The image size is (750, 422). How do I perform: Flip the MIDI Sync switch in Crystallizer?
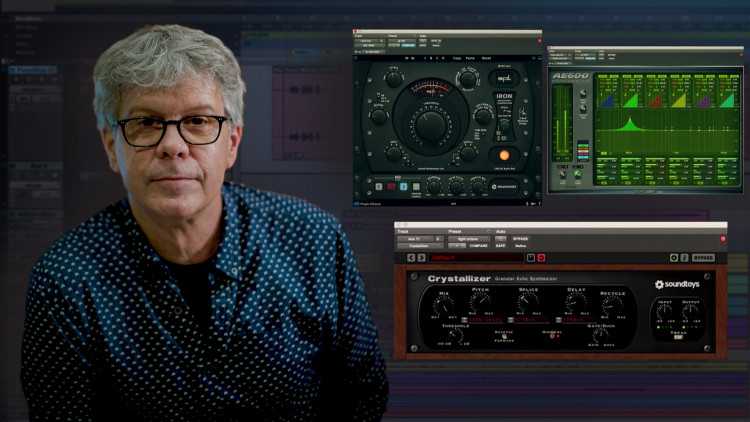point(552,335)
